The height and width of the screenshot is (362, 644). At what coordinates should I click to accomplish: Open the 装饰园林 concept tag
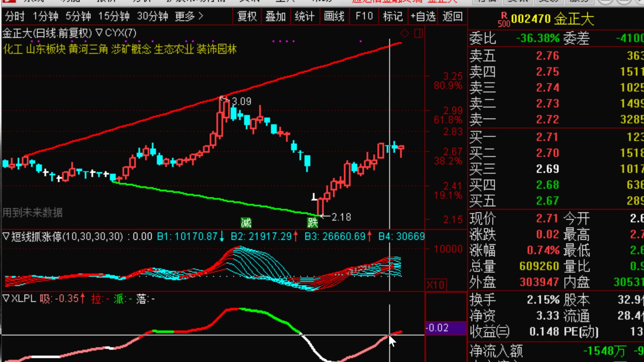point(216,49)
